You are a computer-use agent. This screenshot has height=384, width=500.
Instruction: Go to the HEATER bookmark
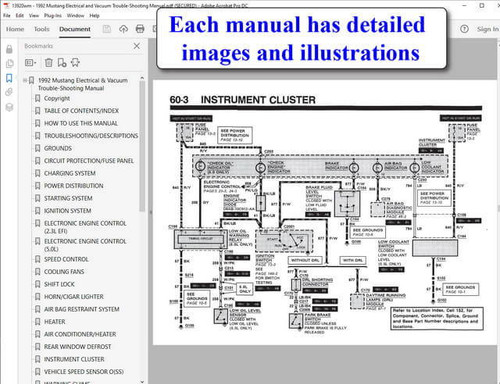tap(55, 322)
